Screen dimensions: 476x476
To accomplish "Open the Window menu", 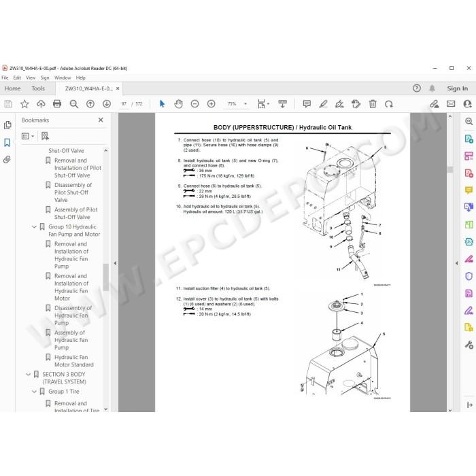I will point(63,78).
